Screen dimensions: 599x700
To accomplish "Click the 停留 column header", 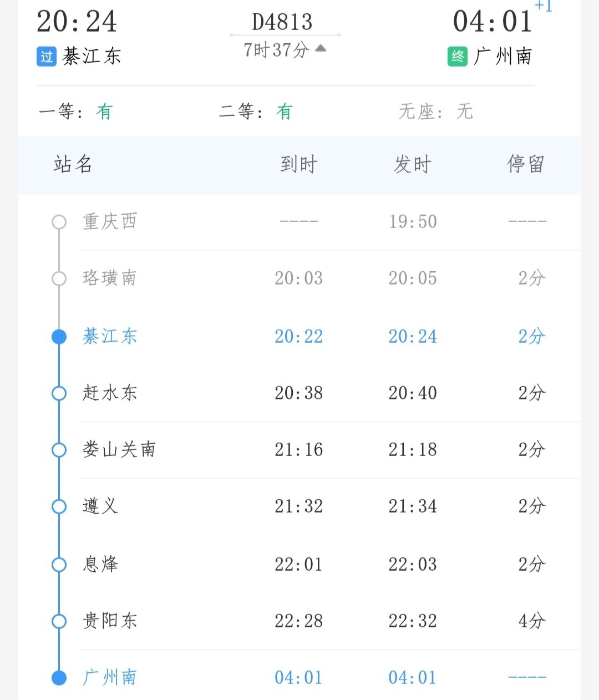I will [x=525, y=165].
